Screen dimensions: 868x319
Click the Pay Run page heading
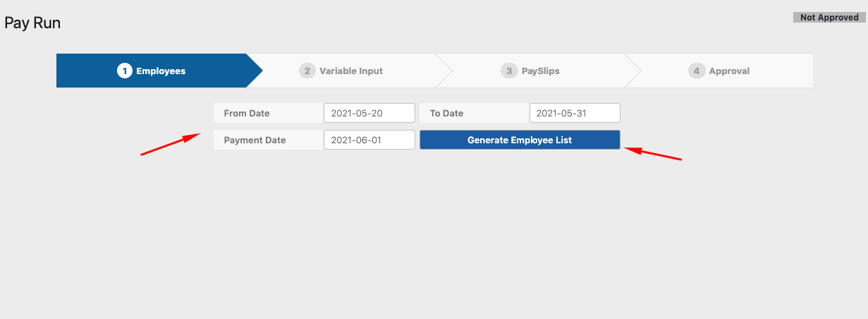pos(32,23)
